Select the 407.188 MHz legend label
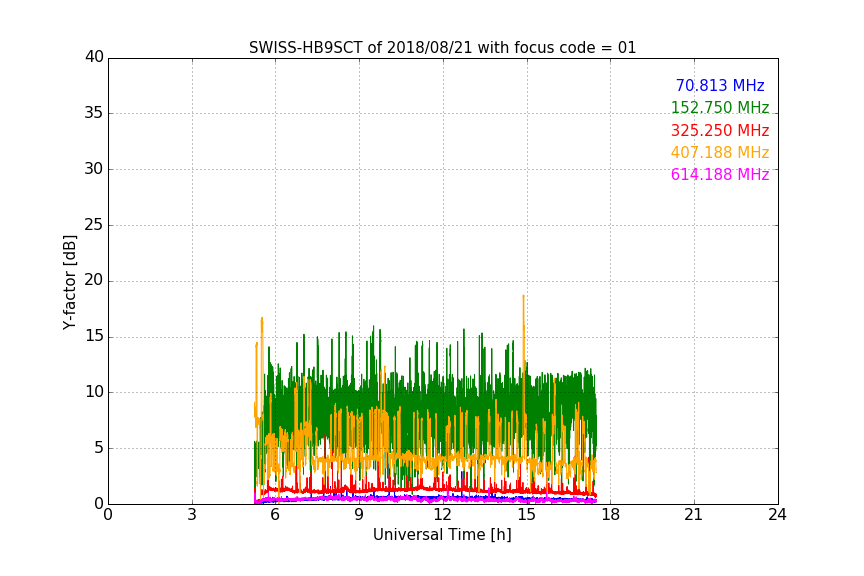Image resolution: width=864 pixels, height=576 pixels. (720, 152)
